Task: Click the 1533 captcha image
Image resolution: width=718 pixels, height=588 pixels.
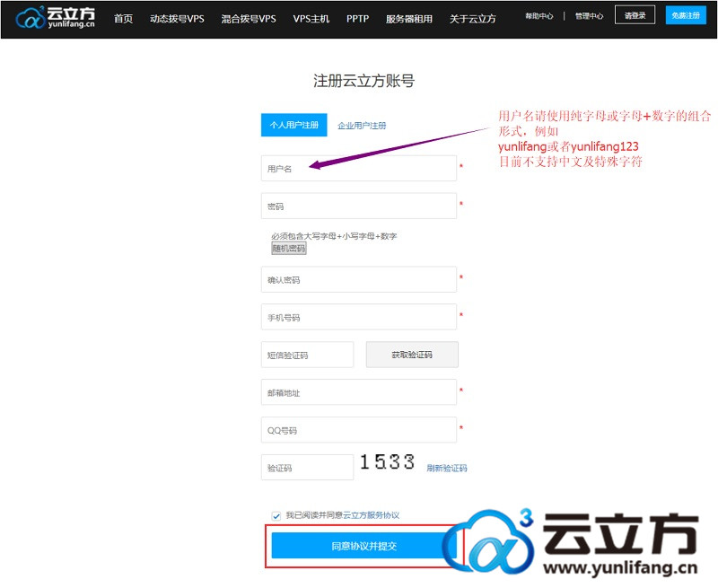Action: (388, 462)
